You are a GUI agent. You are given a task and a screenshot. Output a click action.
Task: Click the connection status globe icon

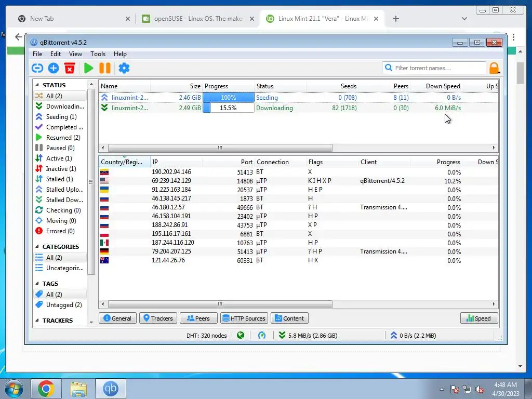241,336
